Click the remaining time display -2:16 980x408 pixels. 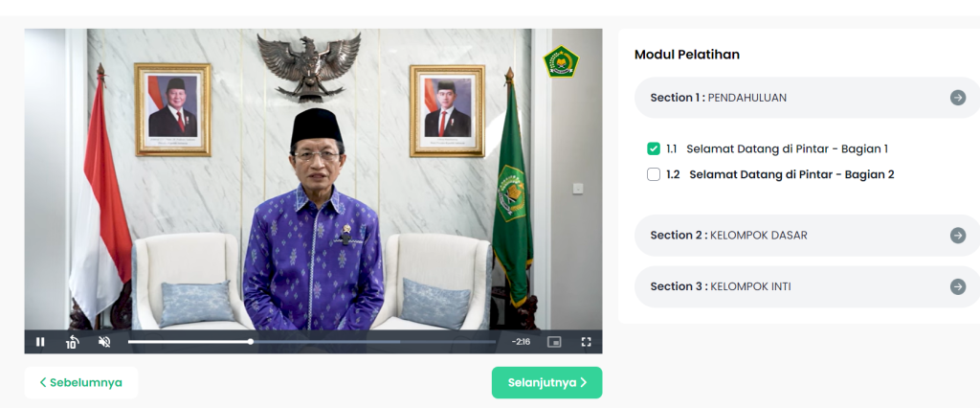coord(521,342)
